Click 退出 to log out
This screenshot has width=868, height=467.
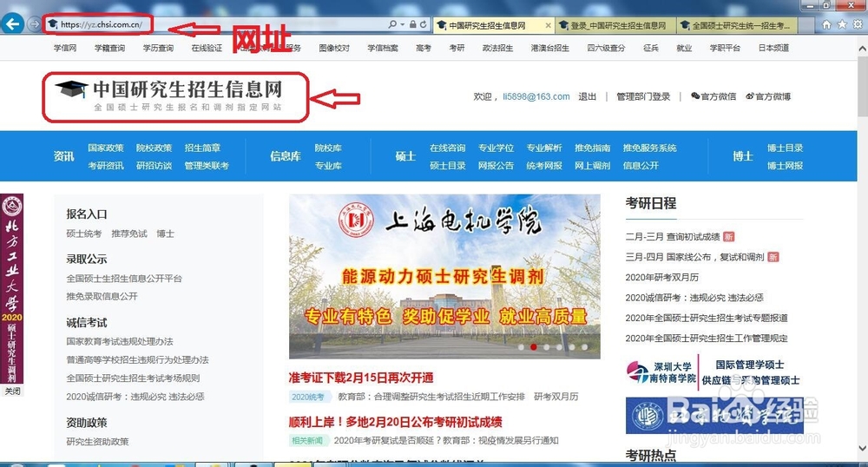588,96
